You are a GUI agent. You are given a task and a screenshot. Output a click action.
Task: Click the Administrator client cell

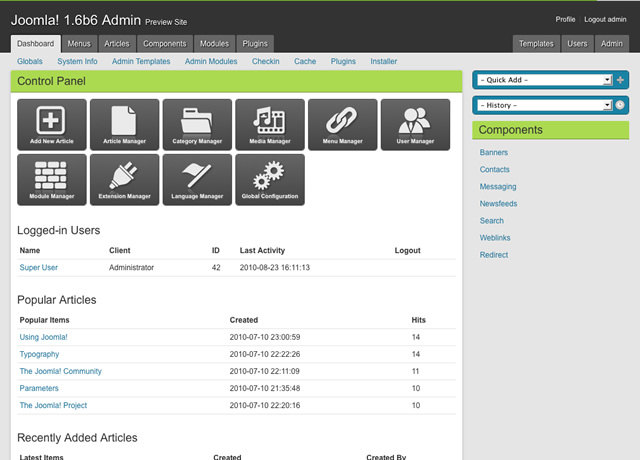(131, 267)
